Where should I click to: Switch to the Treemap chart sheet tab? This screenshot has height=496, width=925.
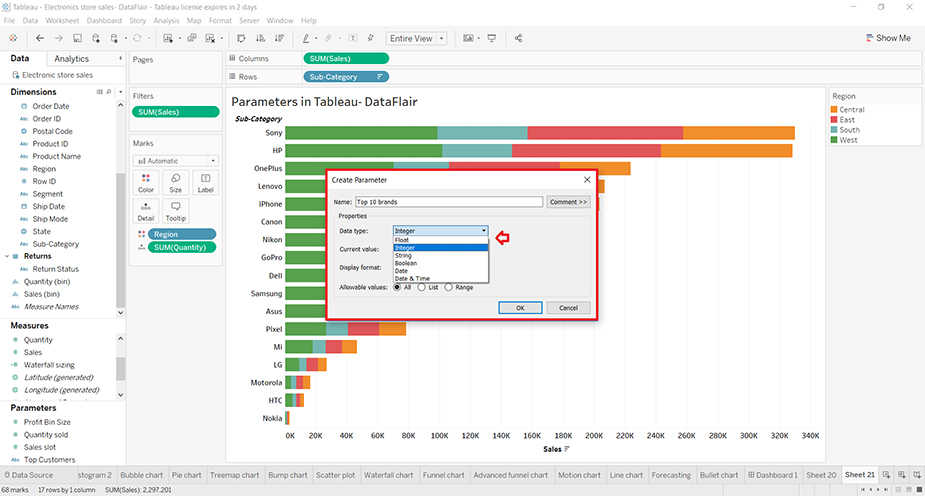click(x=234, y=475)
